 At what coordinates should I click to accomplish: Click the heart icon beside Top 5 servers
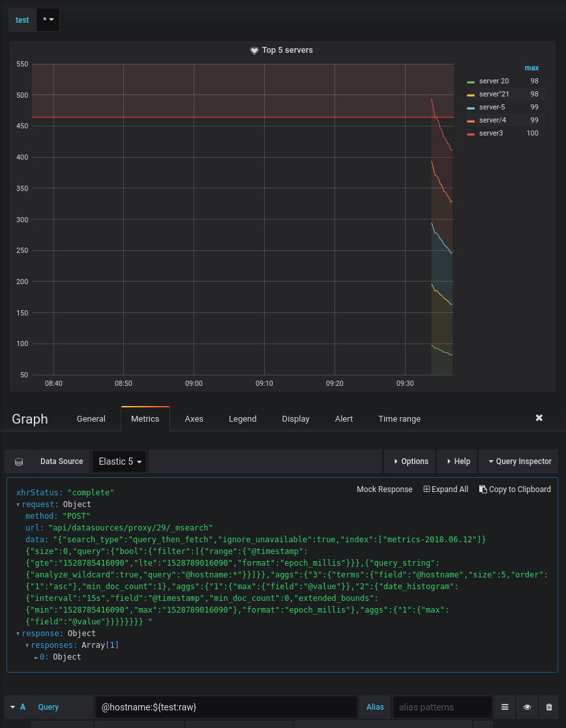(254, 50)
